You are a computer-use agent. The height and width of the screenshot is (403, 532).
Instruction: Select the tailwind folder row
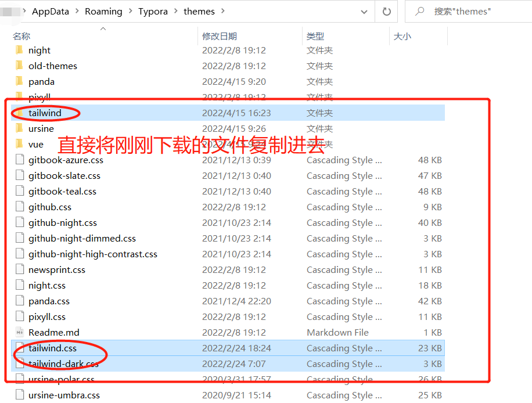tap(228, 113)
